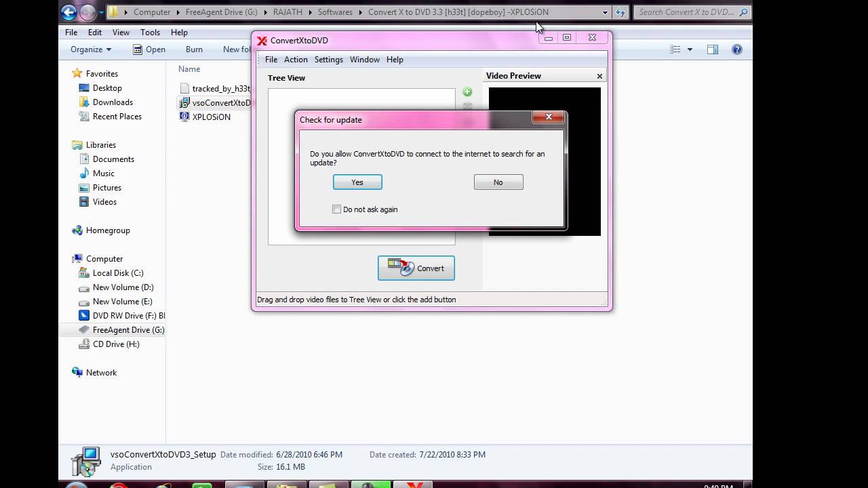Select Computer in navigation pane
The height and width of the screenshot is (488, 868).
(104, 259)
